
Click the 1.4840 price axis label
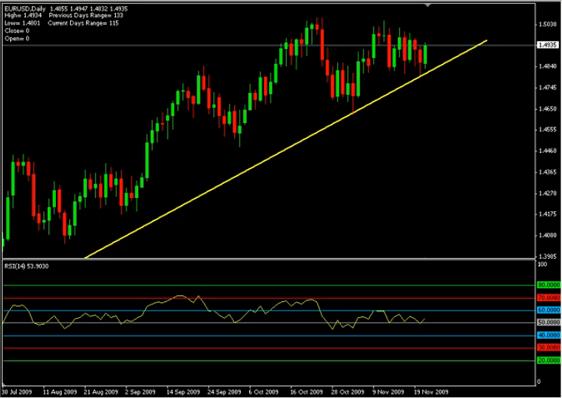pyautogui.click(x=548, y=66)
